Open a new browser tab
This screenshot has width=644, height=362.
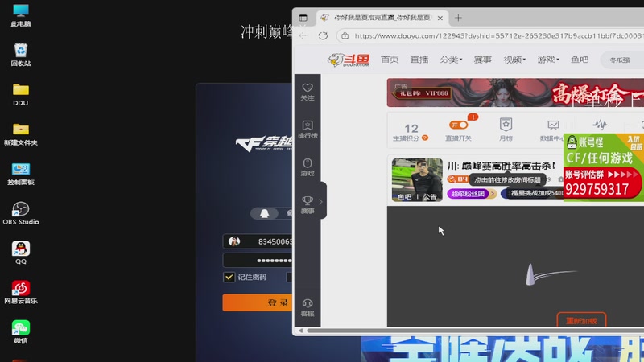[x=458, y=18]
